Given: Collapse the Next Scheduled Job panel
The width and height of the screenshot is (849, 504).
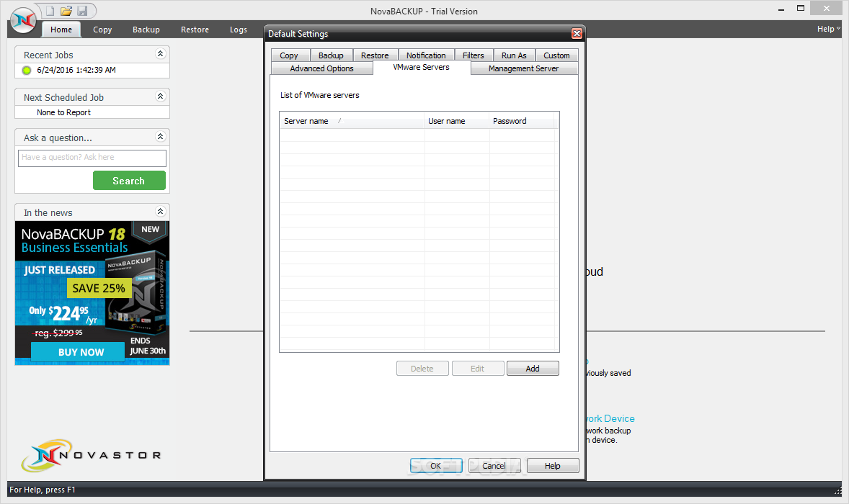Looking at the screenshot, I should [160, 96].
